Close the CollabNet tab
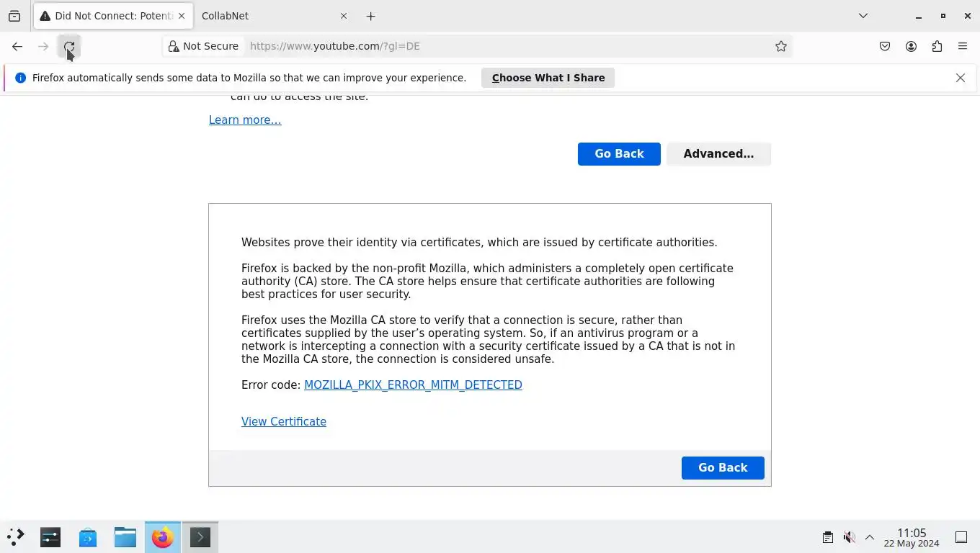This screenshot has height=553, width=980. click(344, 16)
